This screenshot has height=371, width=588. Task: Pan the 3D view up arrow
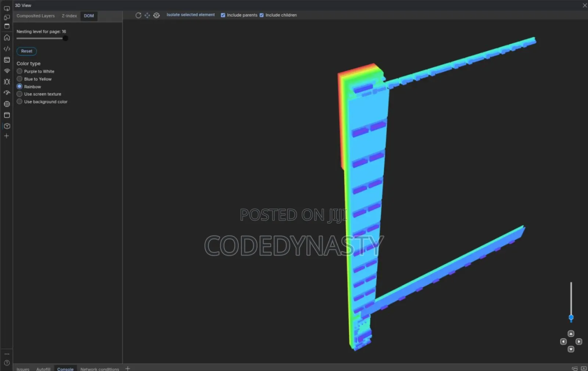(x=571, y=333)
